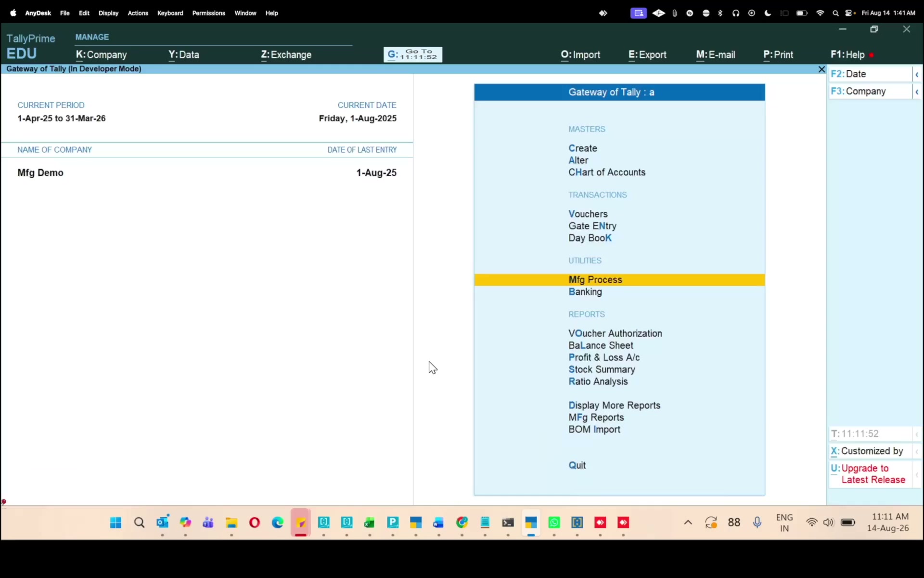924x578 pixels.
Task: Open MFg Reports
Action: (x=596, y=418)
